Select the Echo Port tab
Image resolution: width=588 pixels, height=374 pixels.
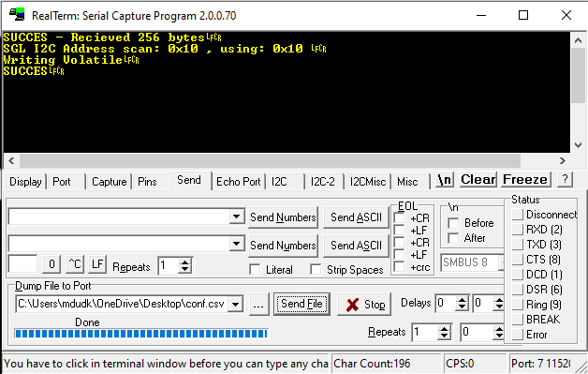pyautogui.click(x=239, y=182)
